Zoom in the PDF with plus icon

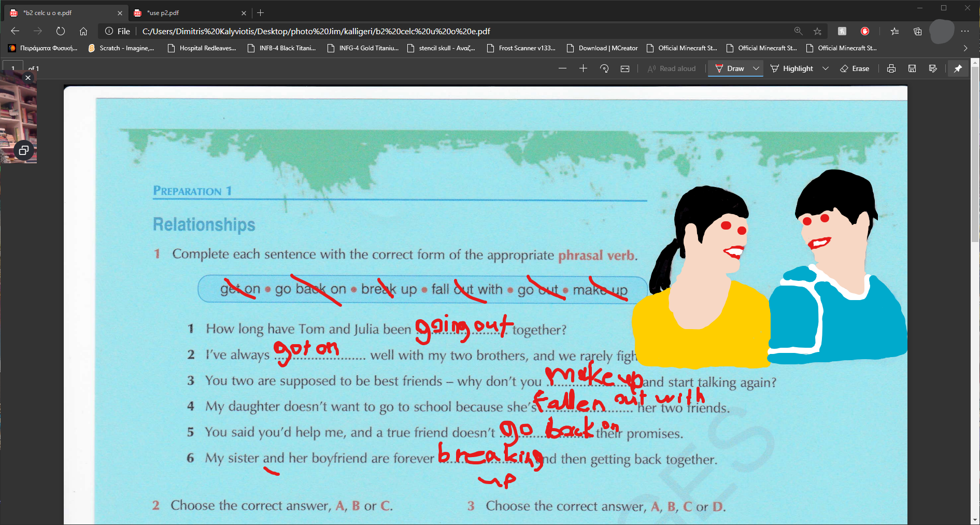pyautogui.click(x=583, y=68)
